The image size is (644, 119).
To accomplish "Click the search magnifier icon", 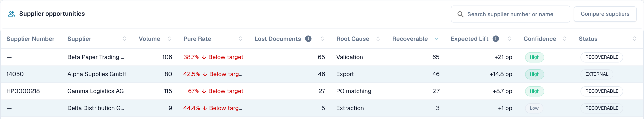I will click(460, 14).
